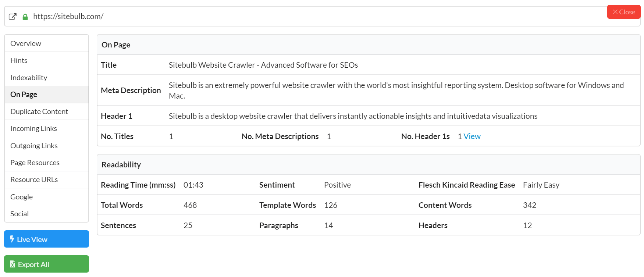Click the meta description text value
Image resolution: width=644 pixels, height=277 pixels.
396,90
